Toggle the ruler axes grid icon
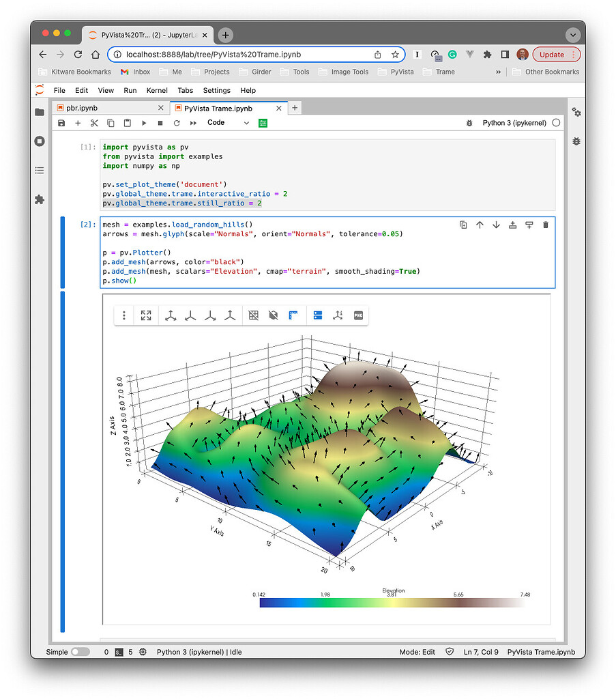 (293, 315)
